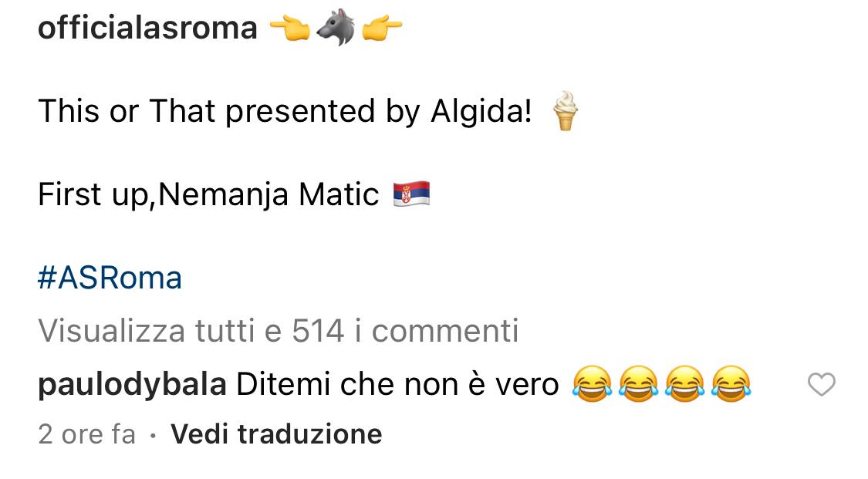
Task: Click the word 'Algida!' in the caption
Action: (x=481, y=111)
